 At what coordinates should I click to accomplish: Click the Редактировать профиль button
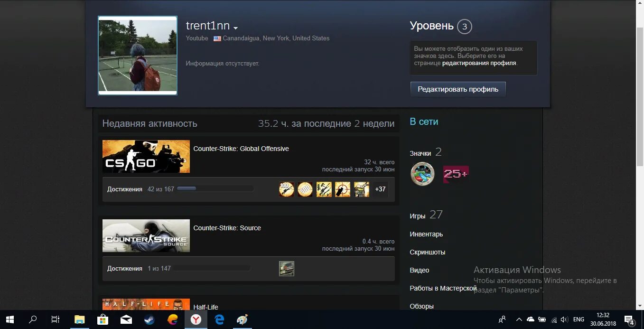458,89
